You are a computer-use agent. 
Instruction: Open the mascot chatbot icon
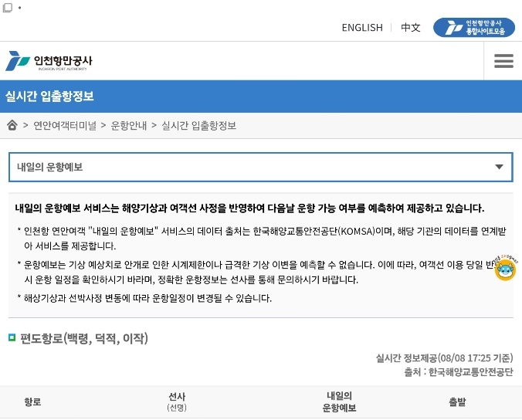[505, 268]
